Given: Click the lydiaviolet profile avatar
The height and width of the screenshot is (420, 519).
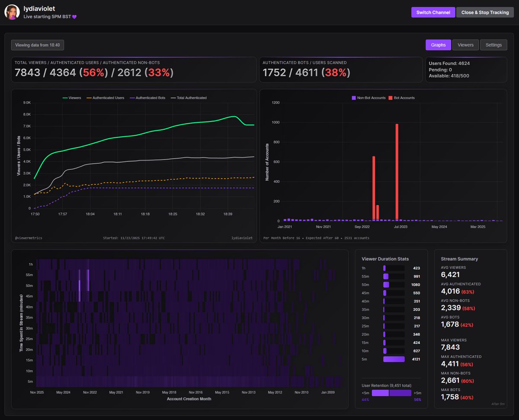Looking at the screenshot, I should coord(12,12).
